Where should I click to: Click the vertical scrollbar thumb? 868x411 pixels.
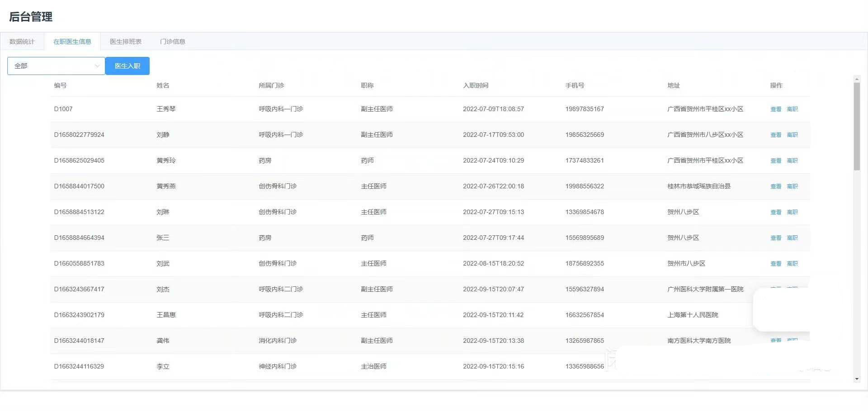[857, 126]
